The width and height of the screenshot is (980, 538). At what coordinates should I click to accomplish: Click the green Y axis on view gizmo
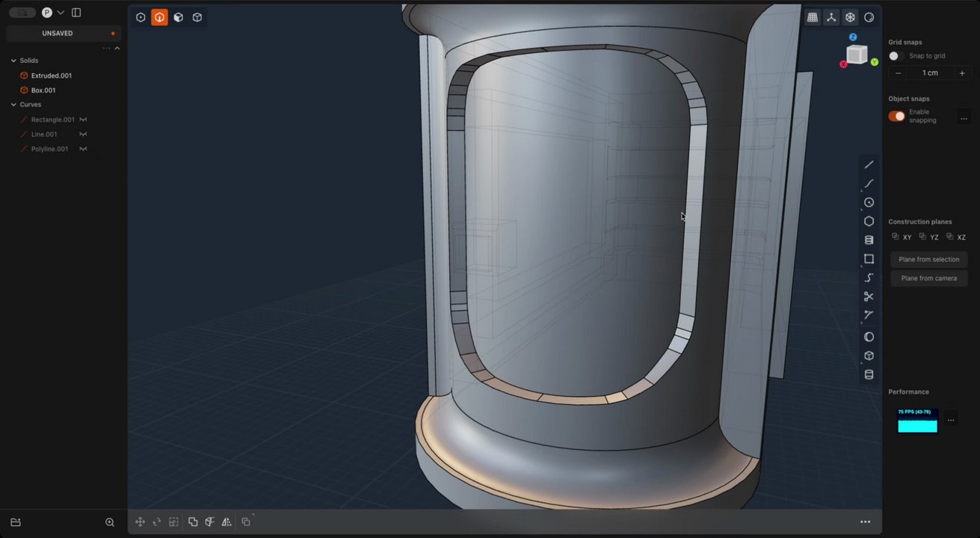pyautogui.click(x=875, y=62)
